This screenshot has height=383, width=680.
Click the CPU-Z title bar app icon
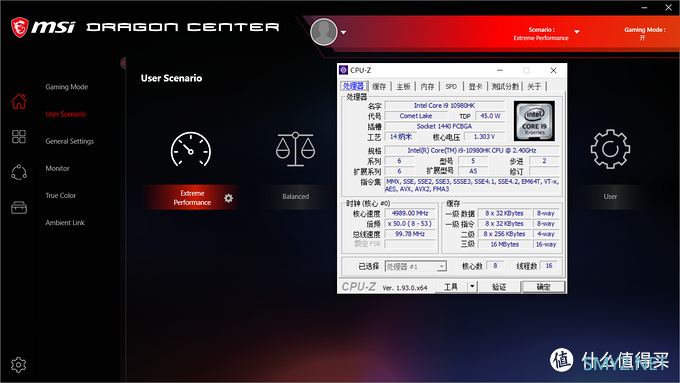point(343,70)
